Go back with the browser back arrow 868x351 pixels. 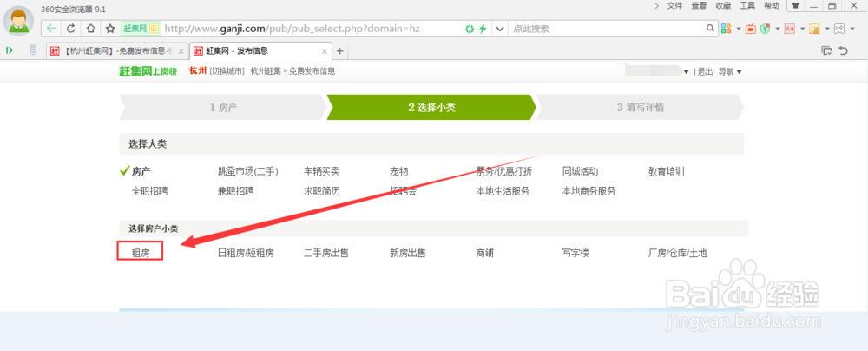[51, 29]
